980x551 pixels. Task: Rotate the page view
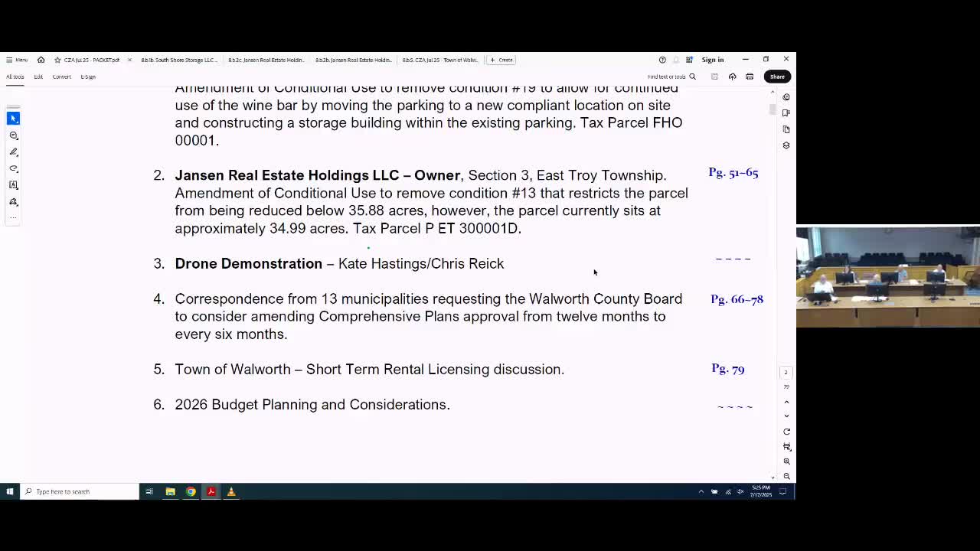[786, 432]
